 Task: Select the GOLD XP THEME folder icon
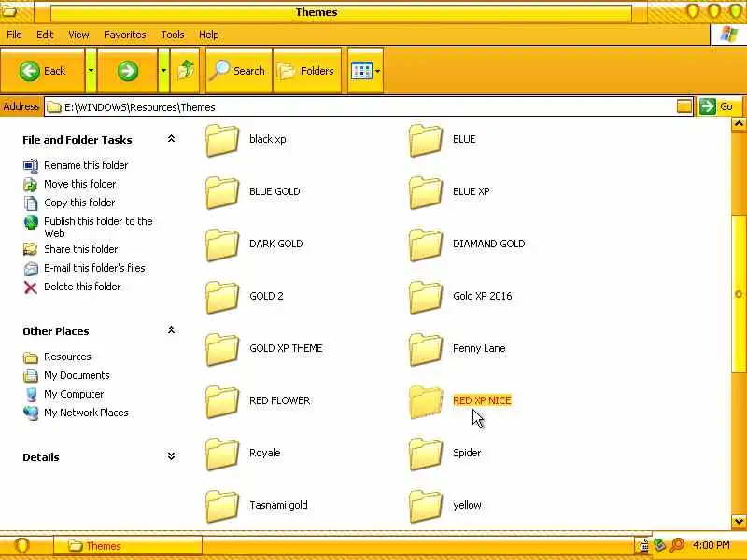[x=222, y=349]
